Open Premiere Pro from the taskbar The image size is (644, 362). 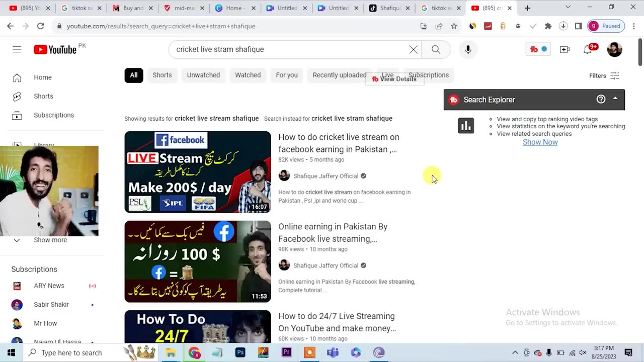pos(286,352)
